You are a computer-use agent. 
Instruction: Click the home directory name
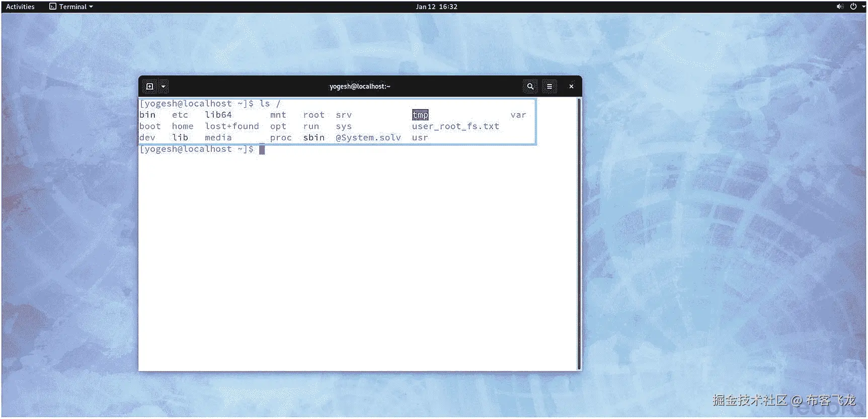pyautogui.click(x=183, y=126)
